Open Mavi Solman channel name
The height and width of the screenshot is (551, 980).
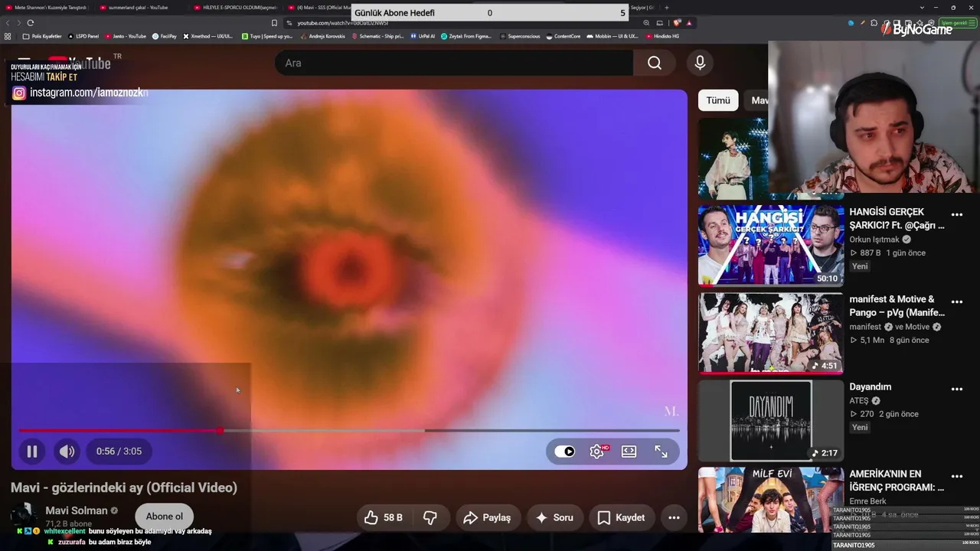click(x=77, y=510)
